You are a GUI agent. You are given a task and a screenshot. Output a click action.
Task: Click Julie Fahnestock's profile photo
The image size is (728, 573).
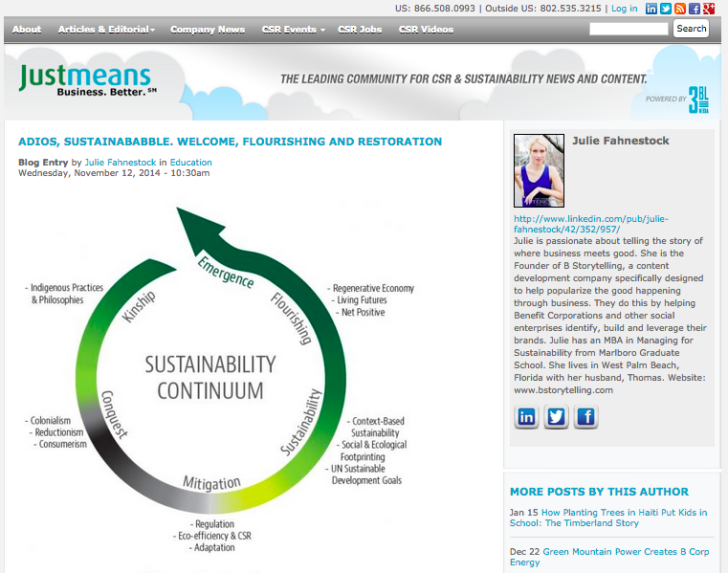click(539, 170)
